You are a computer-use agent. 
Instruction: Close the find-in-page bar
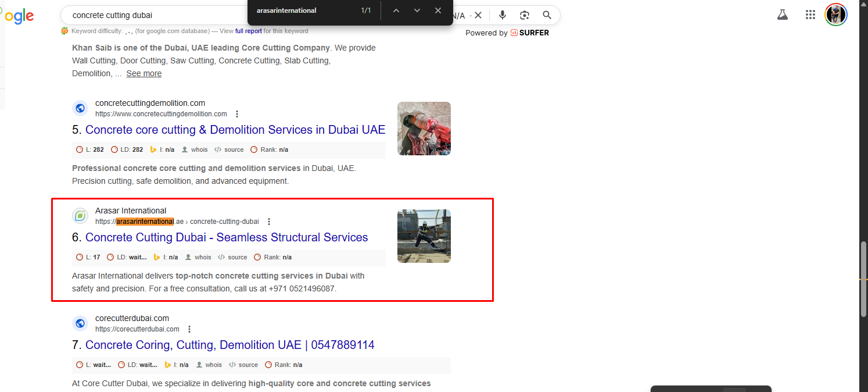click(438, 10)
